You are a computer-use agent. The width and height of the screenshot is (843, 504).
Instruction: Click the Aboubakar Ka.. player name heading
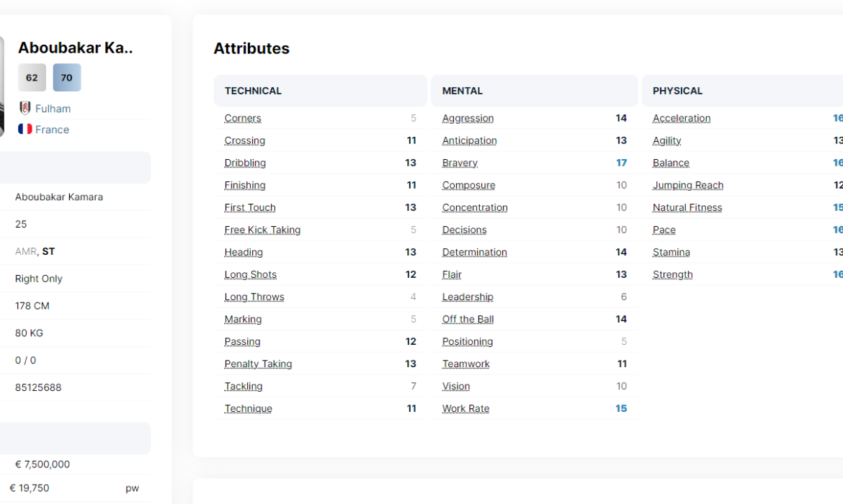76,48
